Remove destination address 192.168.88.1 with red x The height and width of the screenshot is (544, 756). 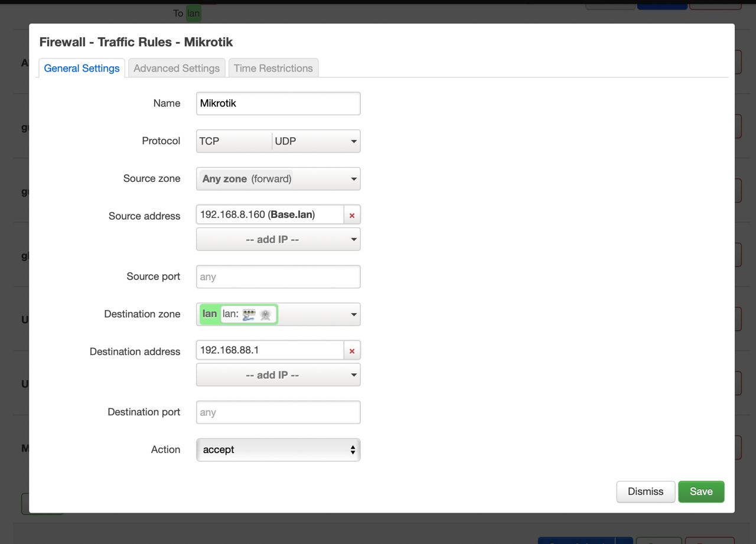coord(352,350)
